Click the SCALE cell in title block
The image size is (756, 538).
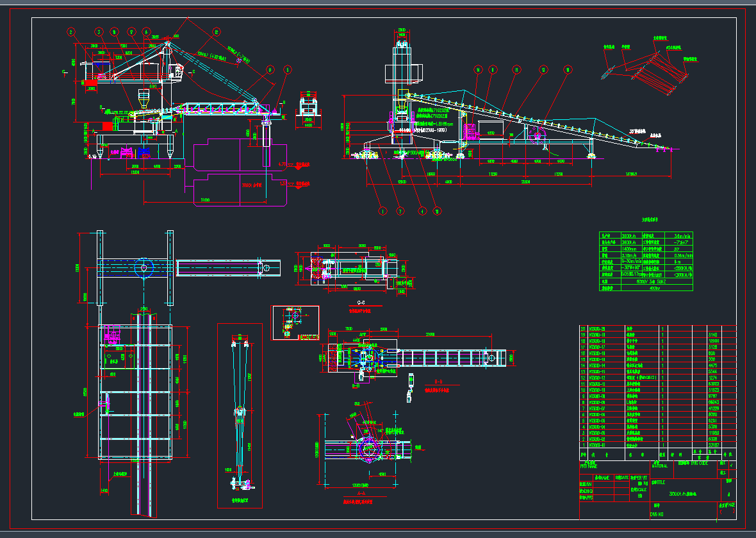click(639, 491)
